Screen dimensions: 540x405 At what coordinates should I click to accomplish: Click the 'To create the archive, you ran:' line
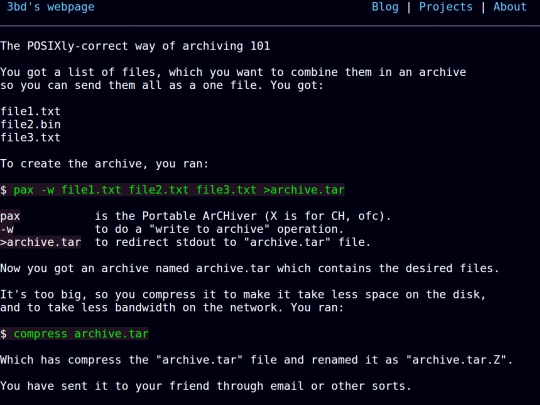(x=104, y=164)
